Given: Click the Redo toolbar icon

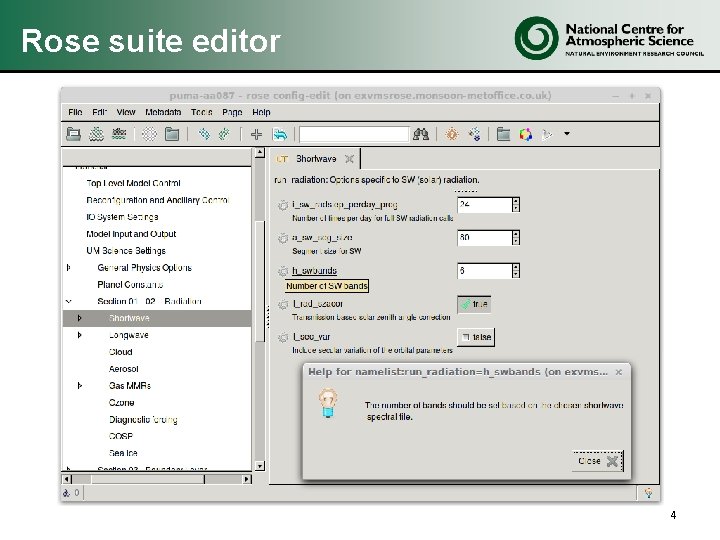Looking at the screenshot, I should (x=225, y=134).
